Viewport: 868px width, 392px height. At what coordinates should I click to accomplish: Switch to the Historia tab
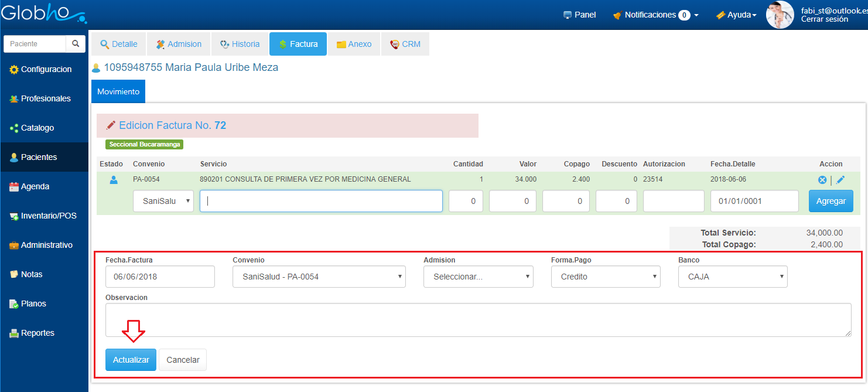[x=240, y=44]
